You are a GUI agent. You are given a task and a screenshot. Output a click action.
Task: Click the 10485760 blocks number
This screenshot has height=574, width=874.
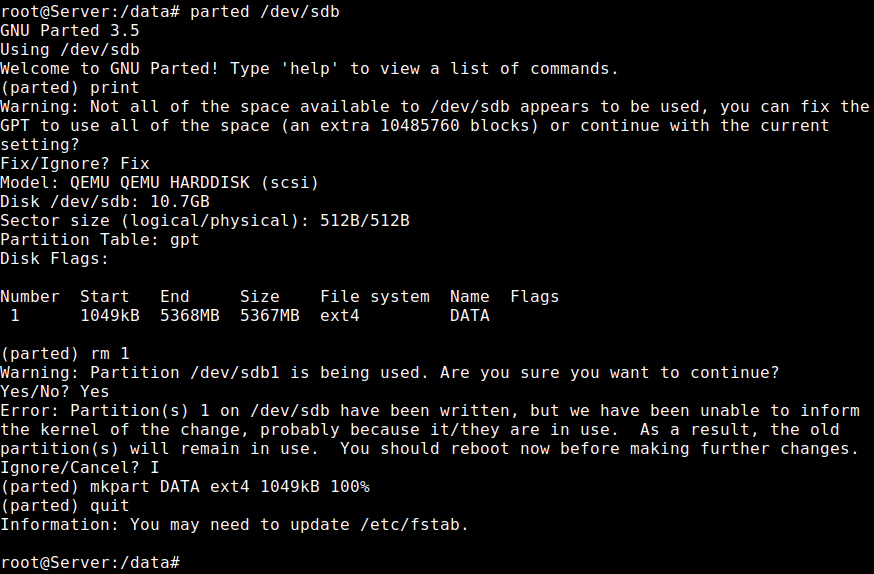coord(420,125)
